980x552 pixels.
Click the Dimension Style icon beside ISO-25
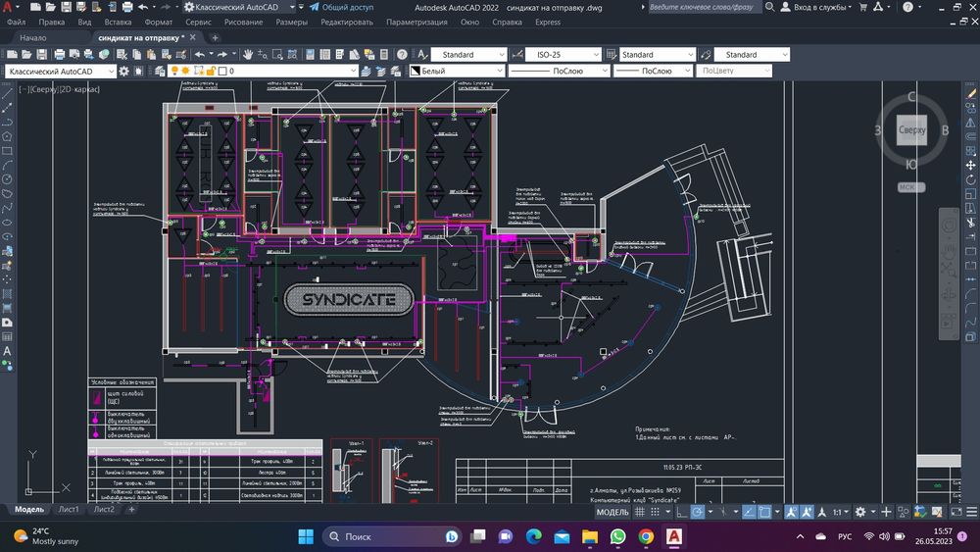(x=517, y=54)
